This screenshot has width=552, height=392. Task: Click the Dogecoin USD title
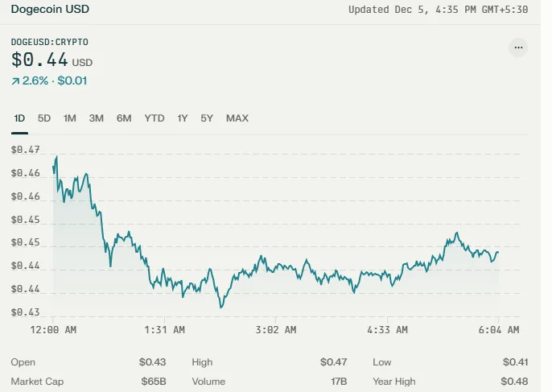50,9
